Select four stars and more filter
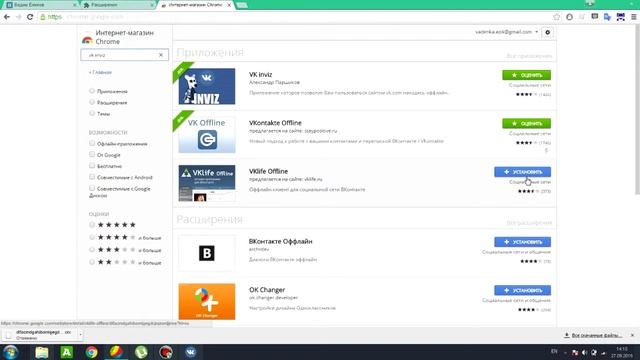 (92, 237)
